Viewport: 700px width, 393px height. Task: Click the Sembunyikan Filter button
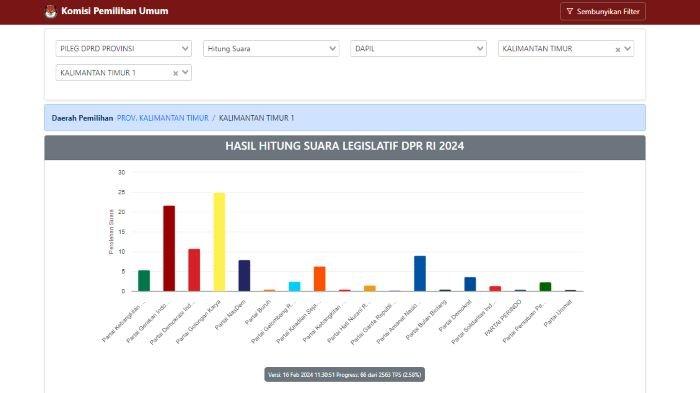click(x=603, y=11)
